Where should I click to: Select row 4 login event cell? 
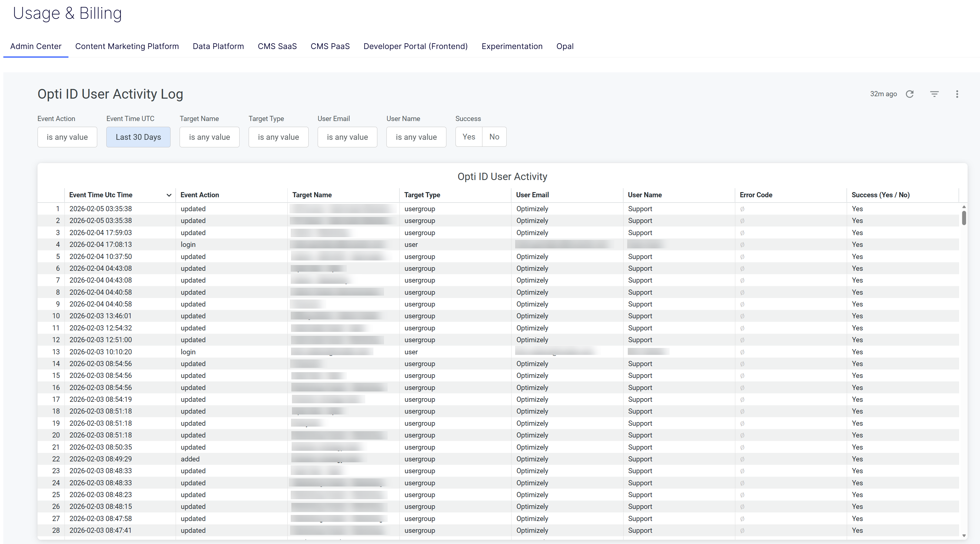click(x=188, y=244)
